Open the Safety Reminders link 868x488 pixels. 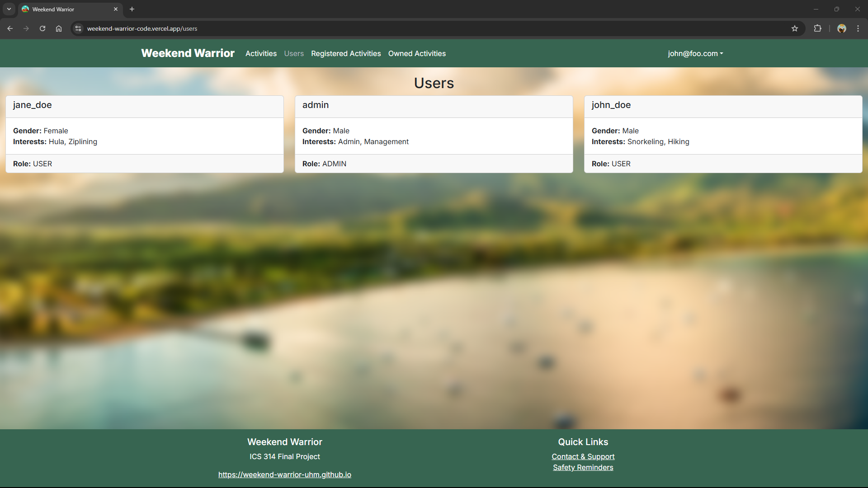[x=583, y=467]
